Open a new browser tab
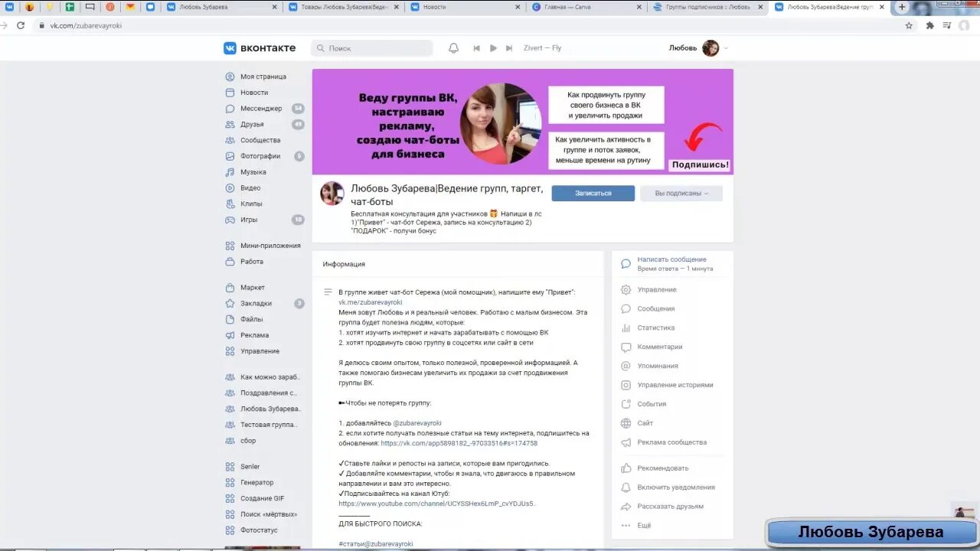The image size is (980, 551). (x=902, y=7)
